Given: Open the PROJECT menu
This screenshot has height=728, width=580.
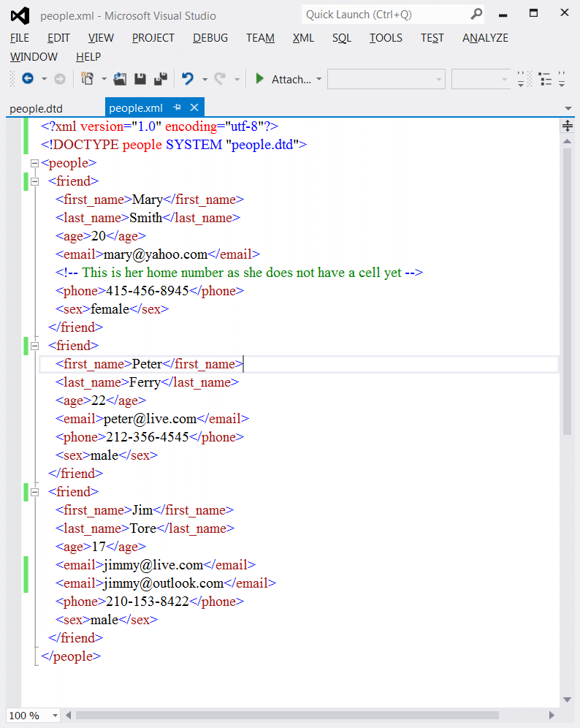Looking at the screenshot, I should pos(153,37).
